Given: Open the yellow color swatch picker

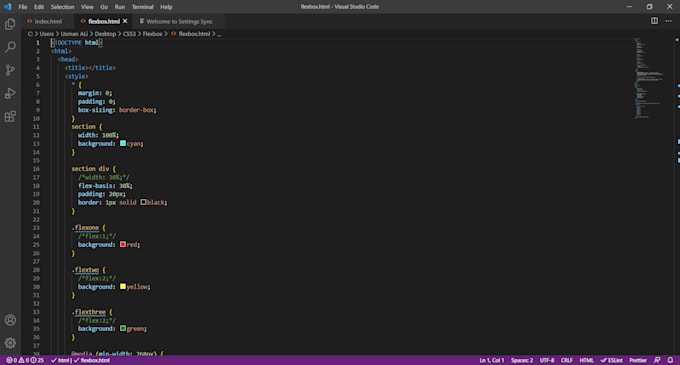Looking at the screenshot, I should pos(123,286).
